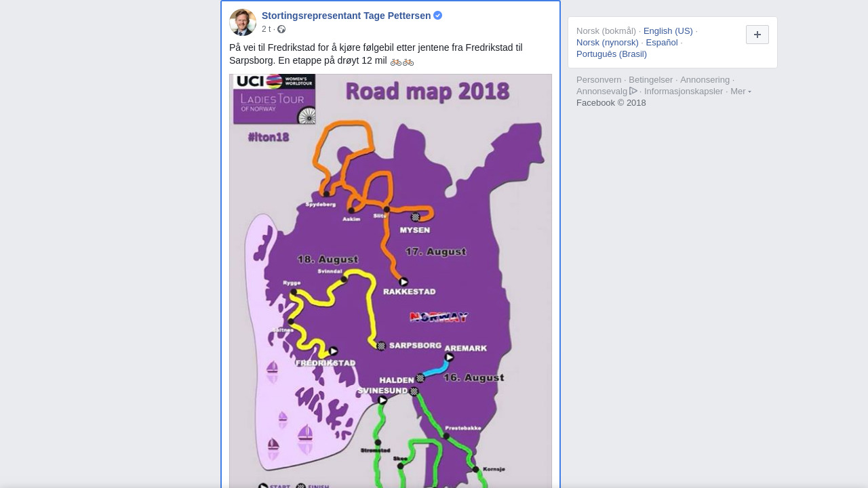The image size is (868, 488).
Task: Expand the Mer footer dropdown
Action: click(x=741, y=91)
